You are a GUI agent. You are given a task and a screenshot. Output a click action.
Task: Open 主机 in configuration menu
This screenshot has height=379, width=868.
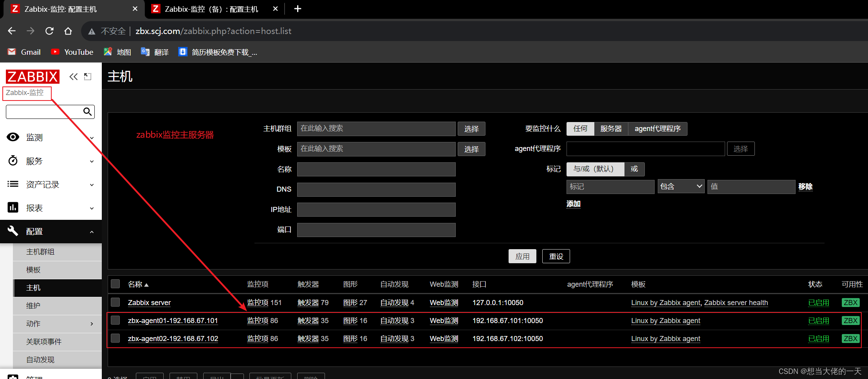pos(58,288)
